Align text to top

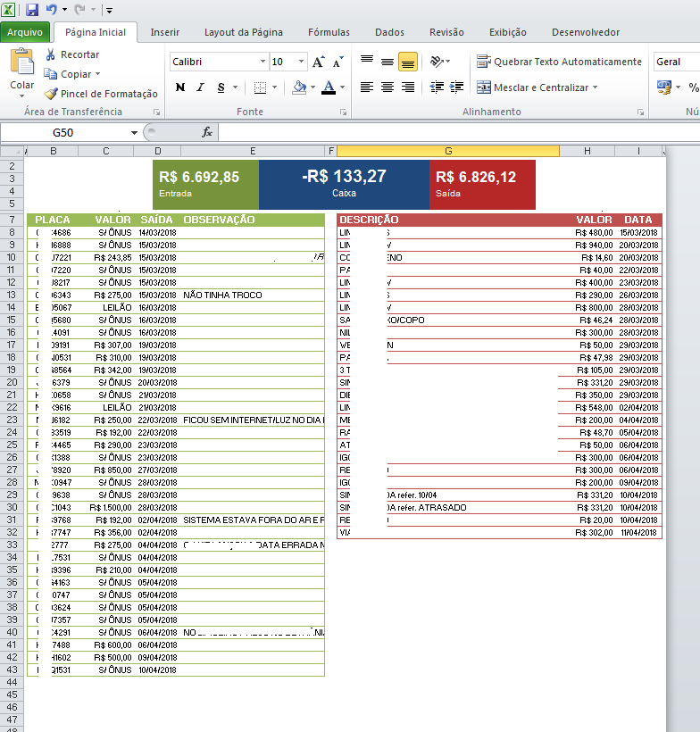coord(367,62)
